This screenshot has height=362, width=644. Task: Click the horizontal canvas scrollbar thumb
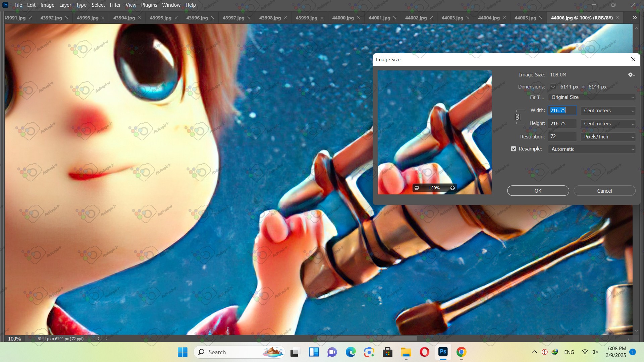pyautogui.click(x=367, y=339)
